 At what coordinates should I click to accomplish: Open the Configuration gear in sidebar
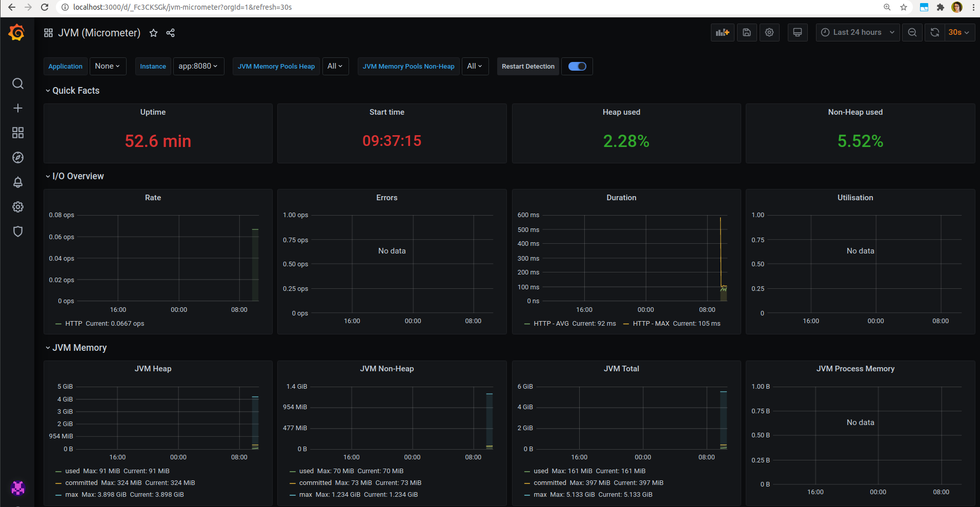tap(18, 207)
